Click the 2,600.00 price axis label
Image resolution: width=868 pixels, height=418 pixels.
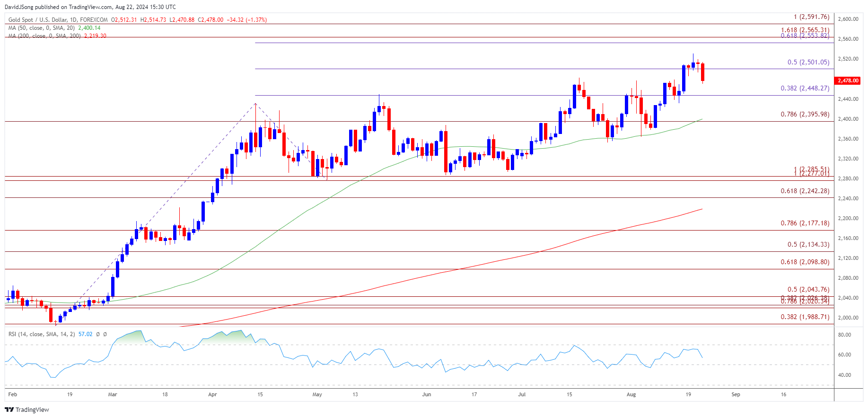(x=848, y=19)
